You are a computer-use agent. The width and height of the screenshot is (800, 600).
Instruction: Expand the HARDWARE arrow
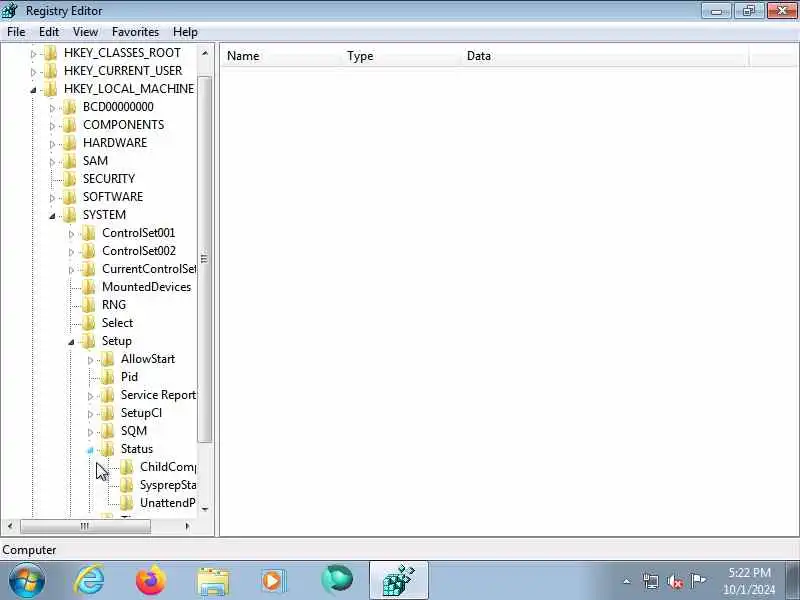[x=52, y=144]
